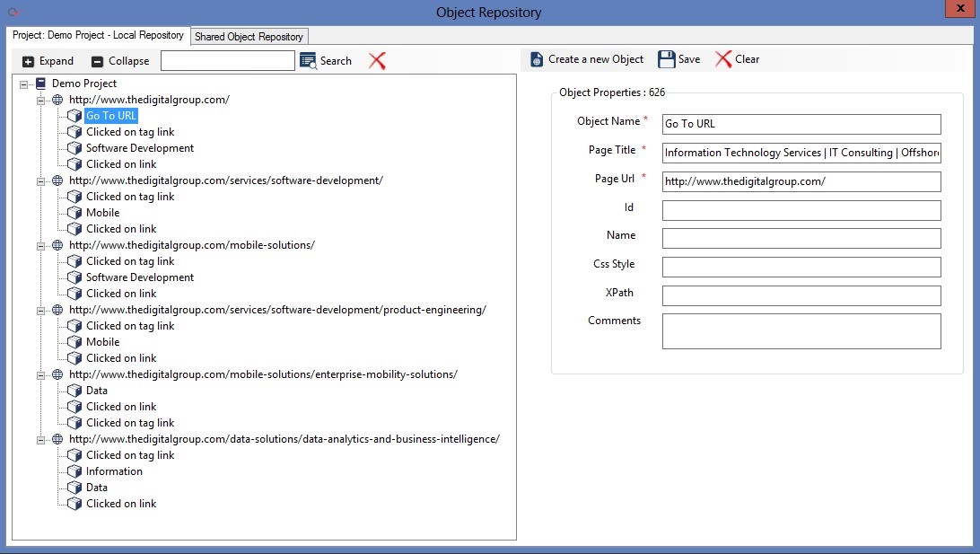Select Software Development under mobile-solutions/ URL
The height and width of the screenshot is (554, 980).
(140, 277)
